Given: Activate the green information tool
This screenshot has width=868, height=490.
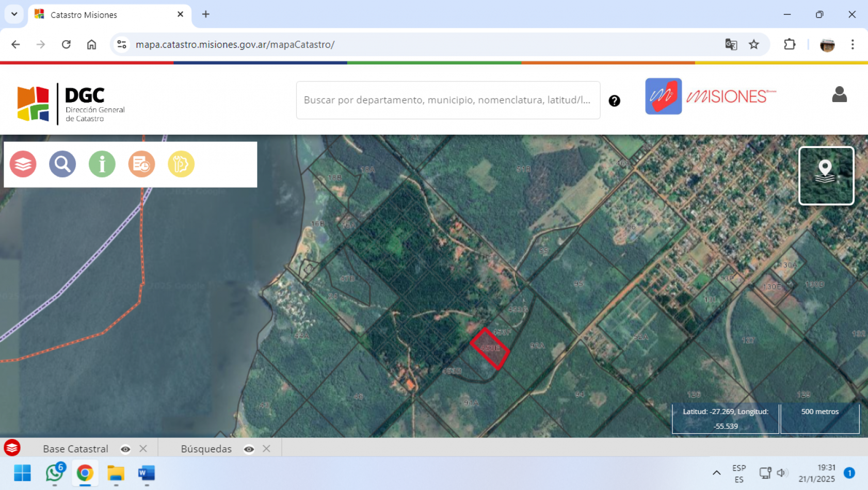Looking at the screenshot, I should click(x=102, y=164).
